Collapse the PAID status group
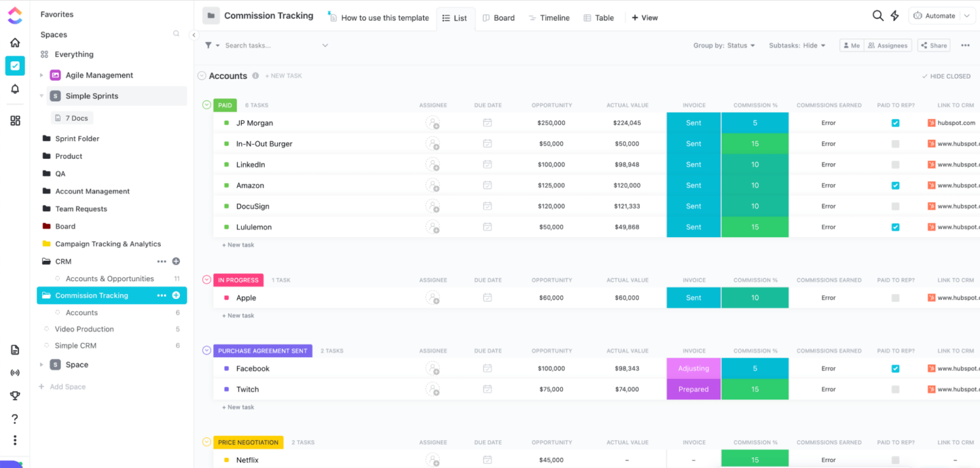 tap(205, 105)
